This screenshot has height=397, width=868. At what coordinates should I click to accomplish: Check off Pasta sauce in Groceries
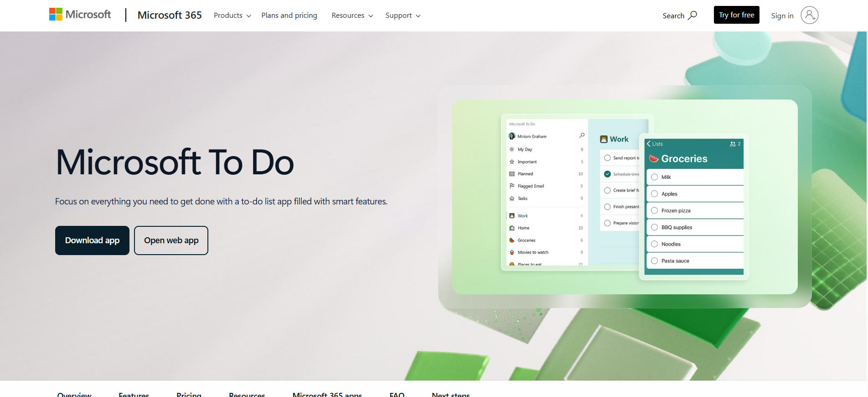(654, 261)
